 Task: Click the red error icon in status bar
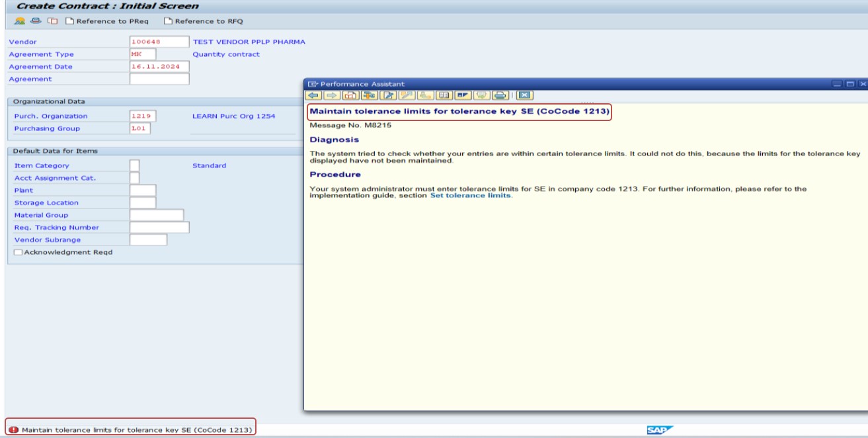(15, 429)
